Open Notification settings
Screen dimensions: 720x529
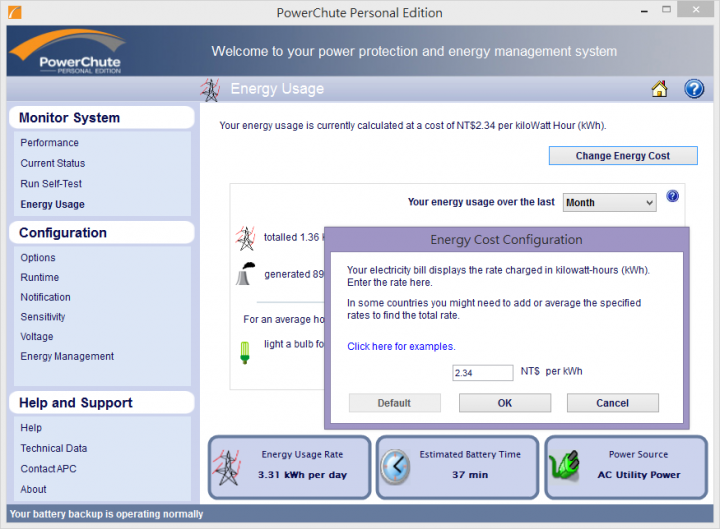coord(45,297)
